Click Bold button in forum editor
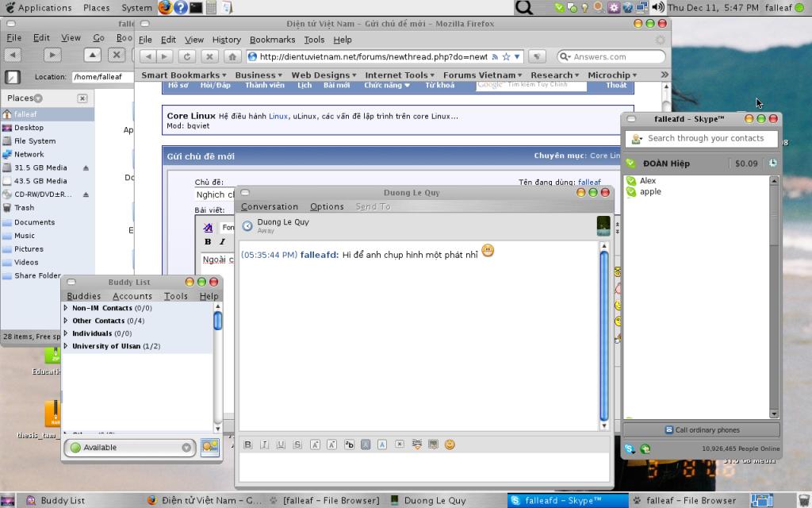Image resolution: width=812 pixels, height=508 pixels. [208, 241]
